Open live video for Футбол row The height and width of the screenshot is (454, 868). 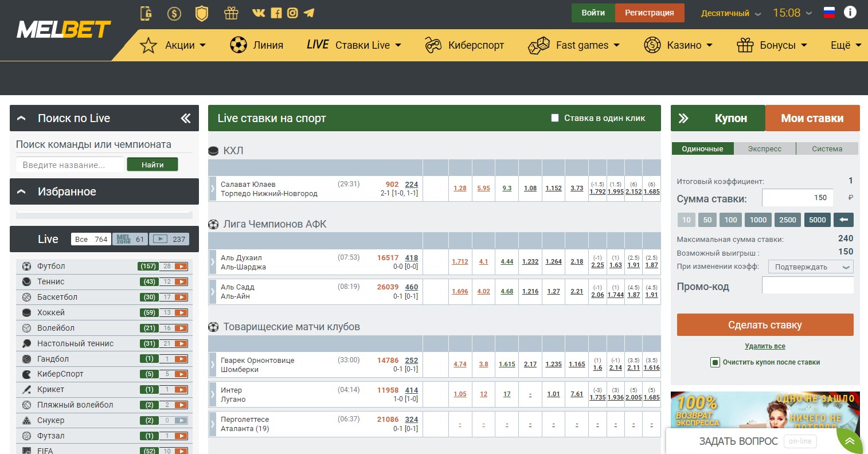pos(181,266)
